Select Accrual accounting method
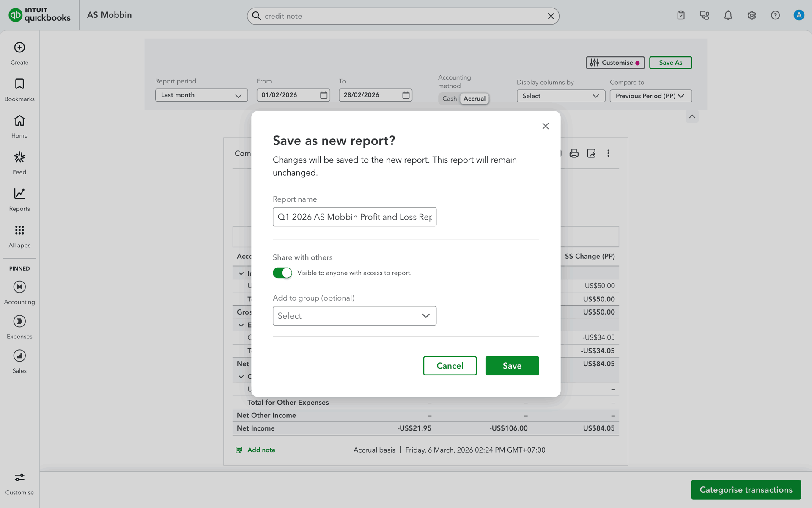The image size is (812, 508). (475, 99)
